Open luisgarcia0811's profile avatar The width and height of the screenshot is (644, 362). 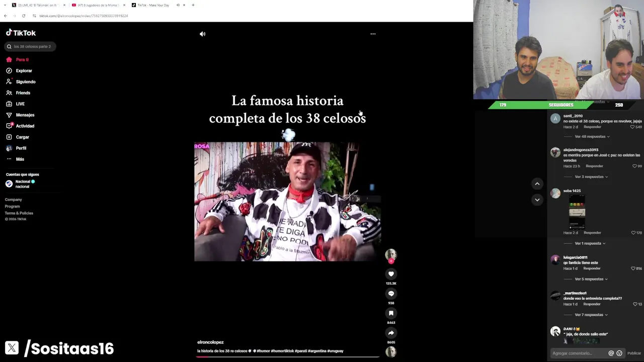click(555, 260)
